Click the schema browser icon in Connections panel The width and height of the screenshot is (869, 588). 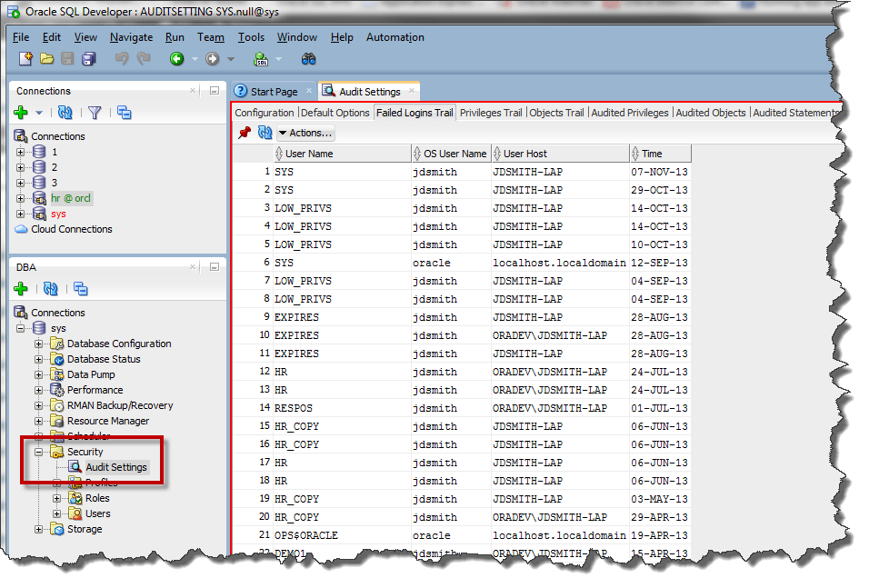[x=125, y=113]
